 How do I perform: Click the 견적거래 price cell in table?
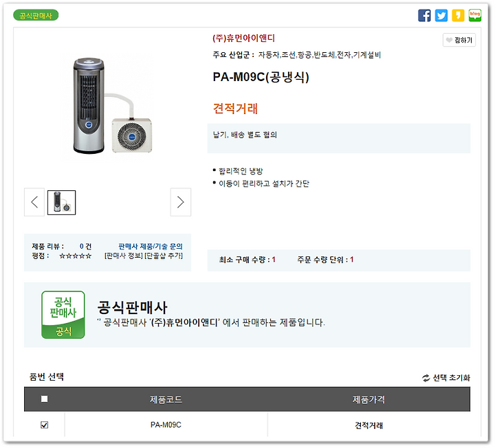pyautogui.click(x=368, y=425)
